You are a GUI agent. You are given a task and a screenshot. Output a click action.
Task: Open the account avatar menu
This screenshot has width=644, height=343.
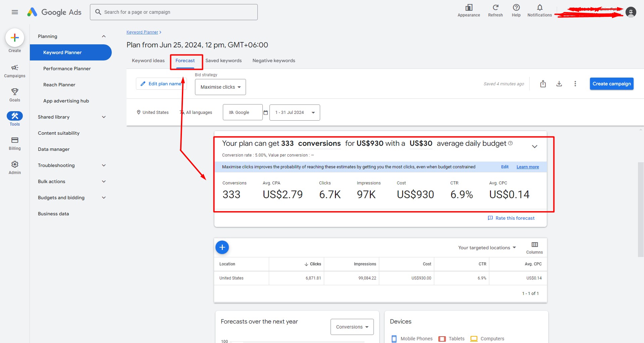(631, 12)
